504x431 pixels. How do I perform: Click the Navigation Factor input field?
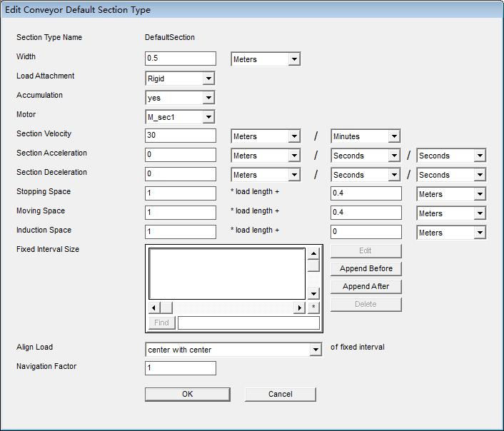coord(181,368)
